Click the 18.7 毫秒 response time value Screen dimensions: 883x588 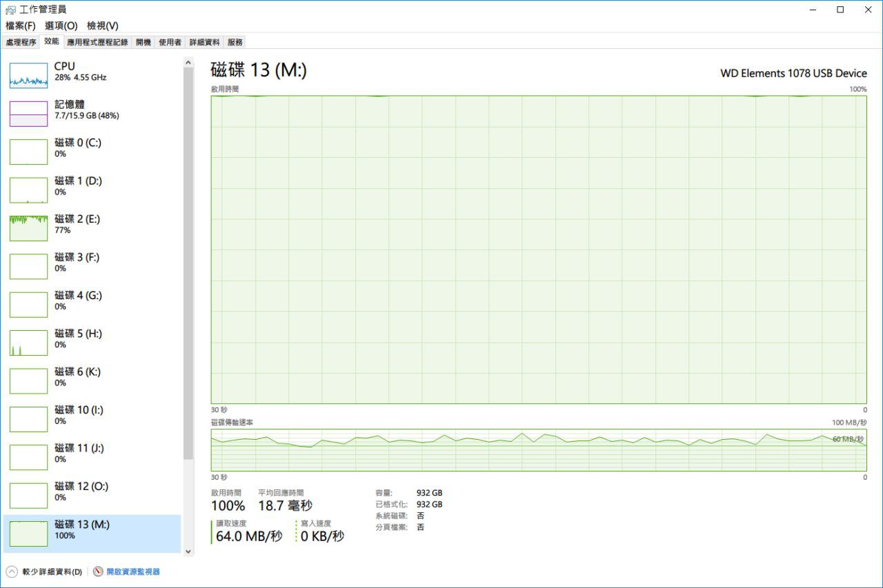click(285, 506)
